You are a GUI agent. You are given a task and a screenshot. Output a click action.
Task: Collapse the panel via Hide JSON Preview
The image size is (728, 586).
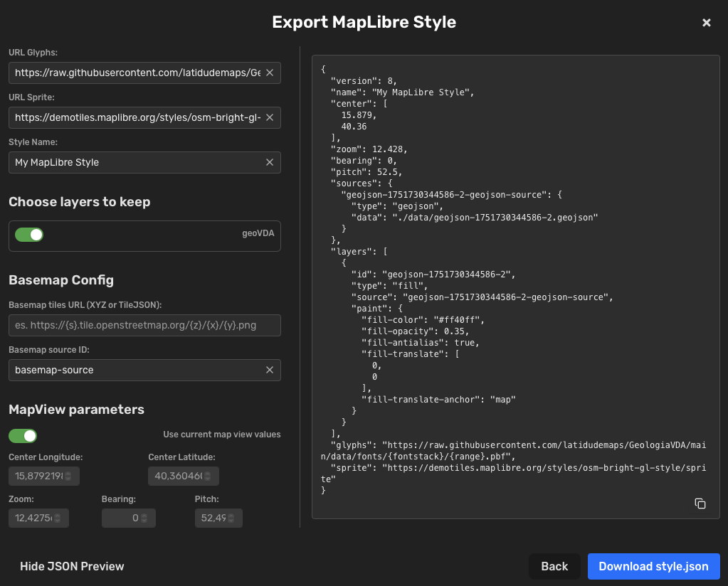tap(71, 566)
